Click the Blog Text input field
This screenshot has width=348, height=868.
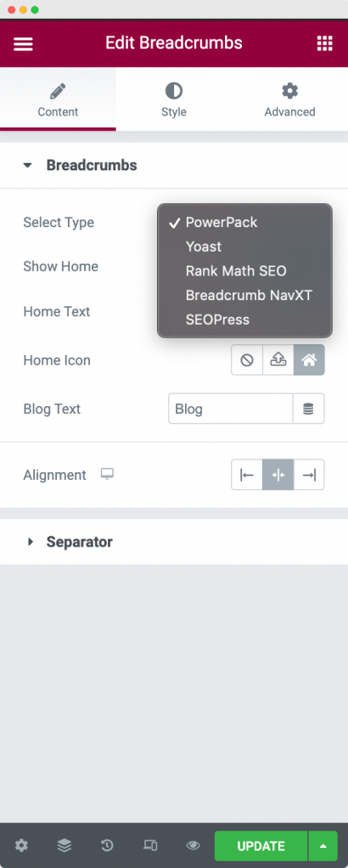[231, 409]
